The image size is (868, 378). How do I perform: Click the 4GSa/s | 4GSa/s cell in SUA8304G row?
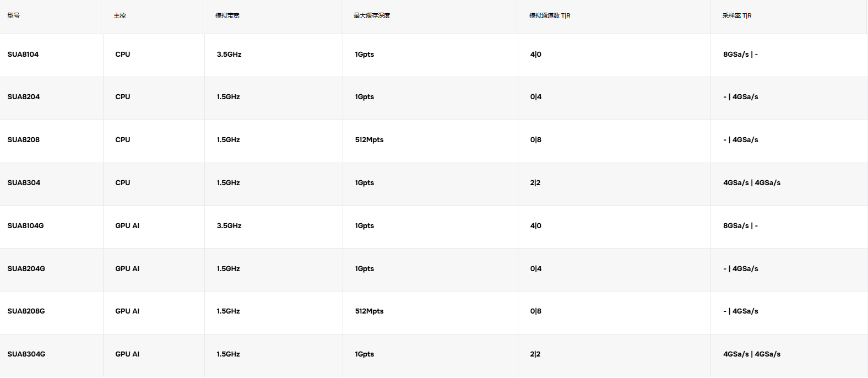(752, 354)
